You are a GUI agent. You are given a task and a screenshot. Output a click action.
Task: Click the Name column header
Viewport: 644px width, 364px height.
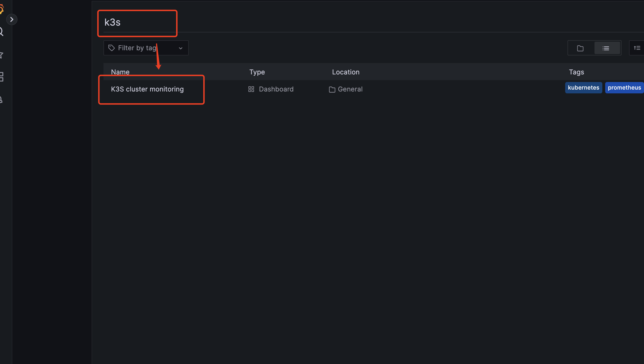(120, 72)
